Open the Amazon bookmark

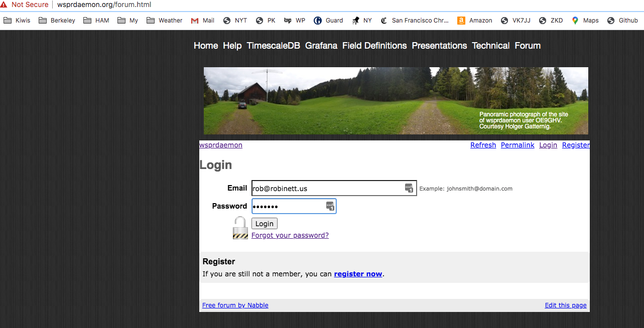point(475,21)
